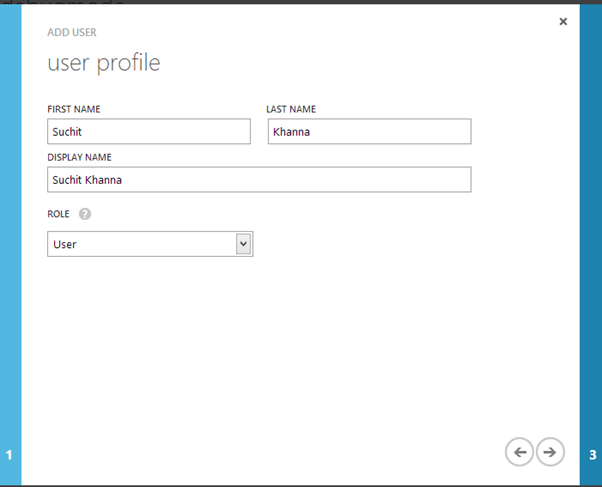This screenshot has width=602, height=487.
Task: Click the FIRST NAME label
Action: point(73,109)
